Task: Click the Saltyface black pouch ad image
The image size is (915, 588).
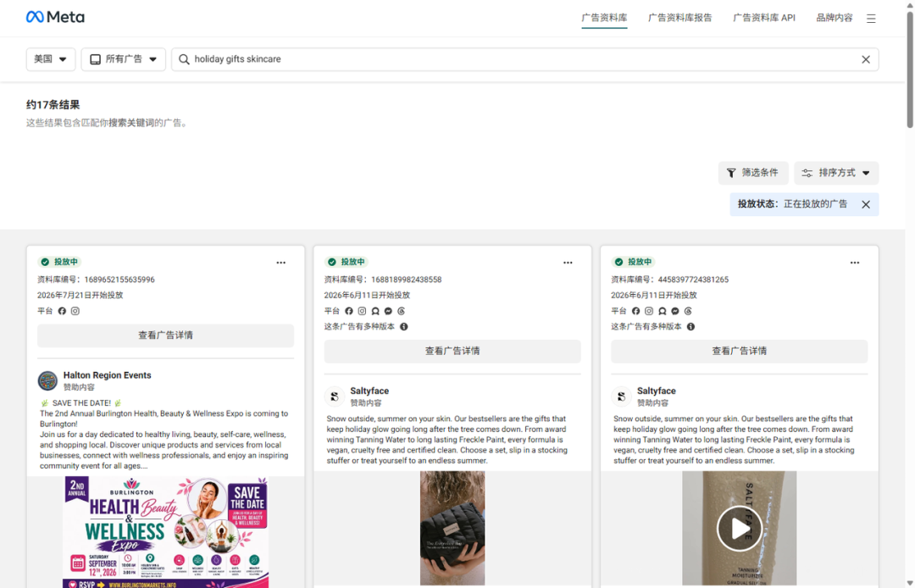Action: 452,528
